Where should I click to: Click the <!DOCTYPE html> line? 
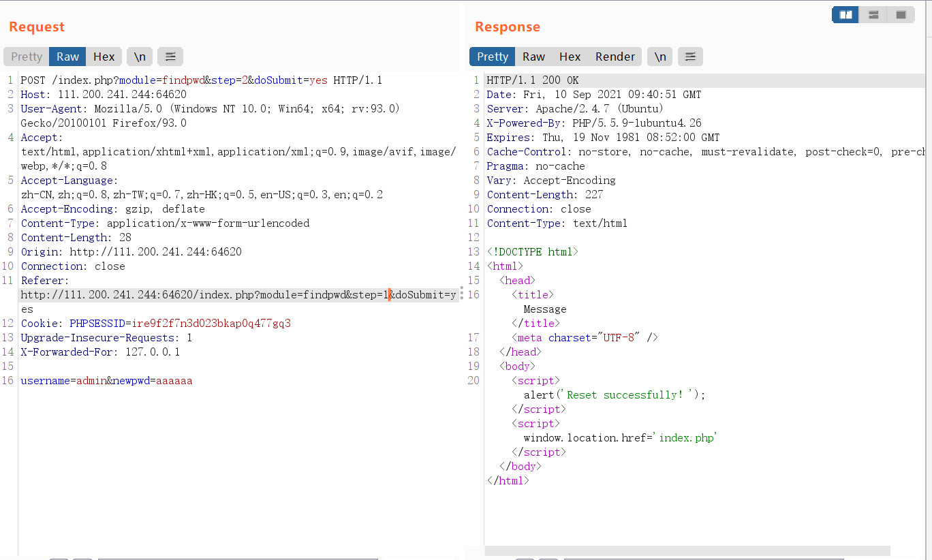(532, 252)
